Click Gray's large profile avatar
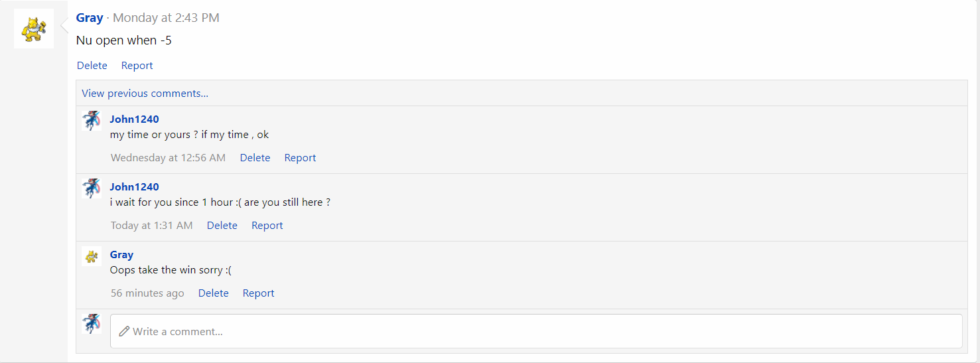980x363 pixels. [x=34, y=29]
